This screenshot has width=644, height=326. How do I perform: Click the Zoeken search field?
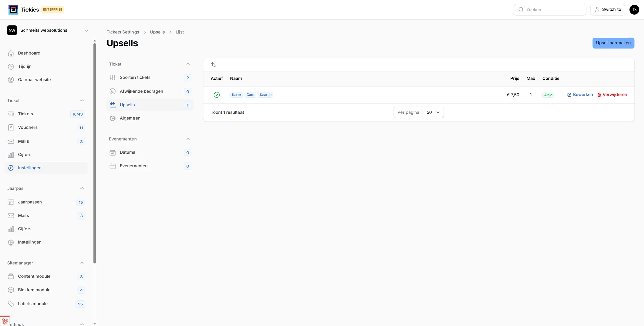[x=550, y=10]
